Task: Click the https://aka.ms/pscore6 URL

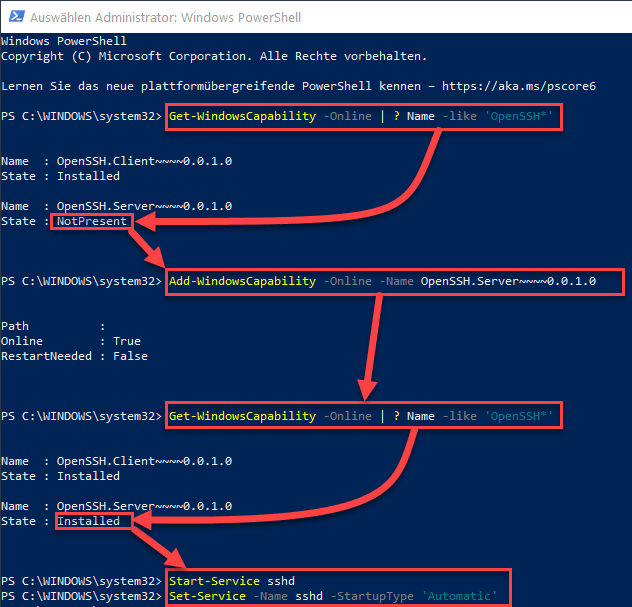Action: [x=519, y=86]
